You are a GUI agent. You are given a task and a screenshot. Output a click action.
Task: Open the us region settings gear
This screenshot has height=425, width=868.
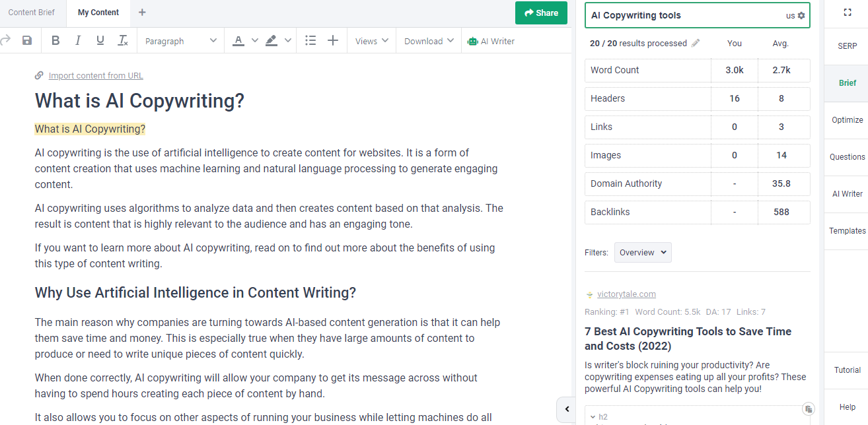pyautogui.click(x=801, y=15)
